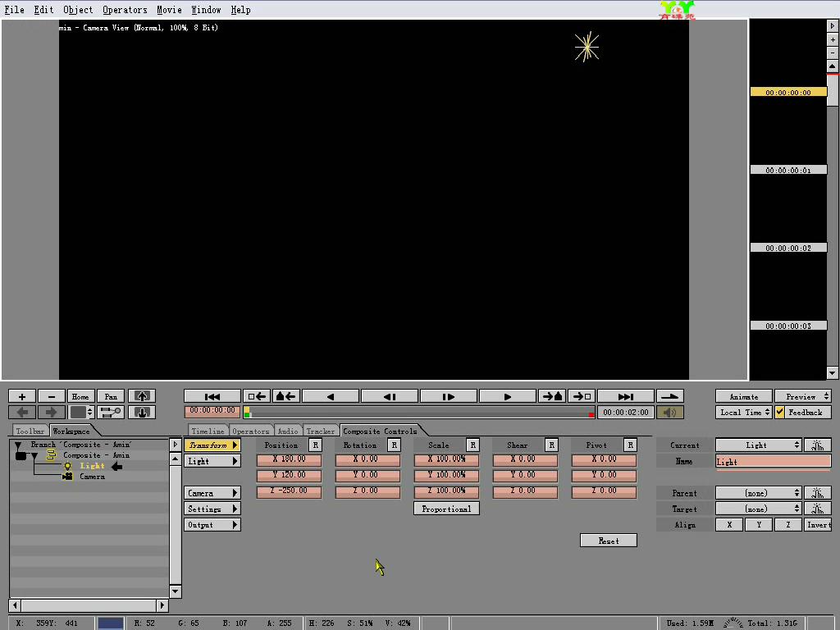Step forward one frame
The height and width of the screenshot is (630, 840).
tap(449, 396)
